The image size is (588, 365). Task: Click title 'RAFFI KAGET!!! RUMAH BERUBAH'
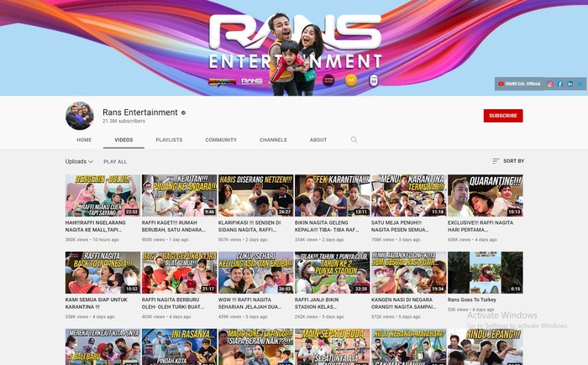pos(174,226)
